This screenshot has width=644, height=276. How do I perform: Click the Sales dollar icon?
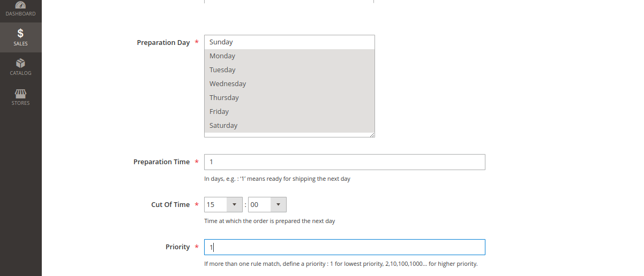pos(20,33)
